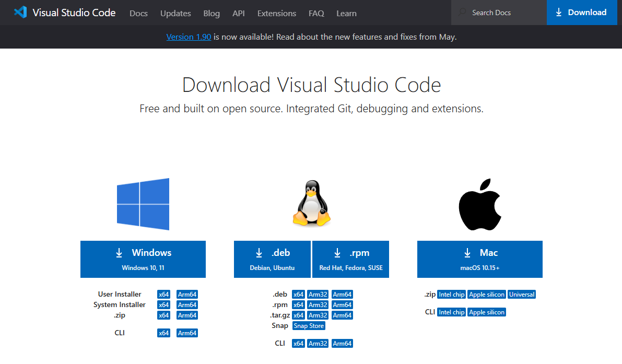Select x64 in the Linux .deb row
Screen dimensions: 622x364
click(x=298, y=294)
